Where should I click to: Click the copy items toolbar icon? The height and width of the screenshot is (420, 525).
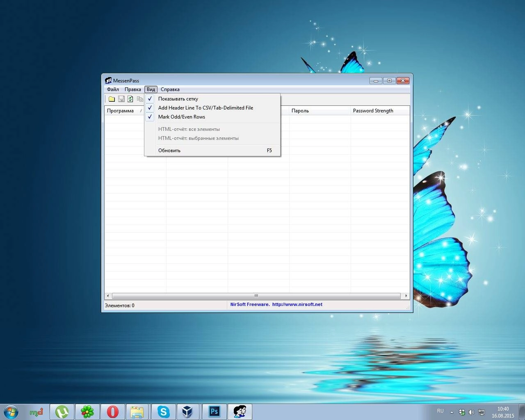pyautogui.click(x=140, y=99)
